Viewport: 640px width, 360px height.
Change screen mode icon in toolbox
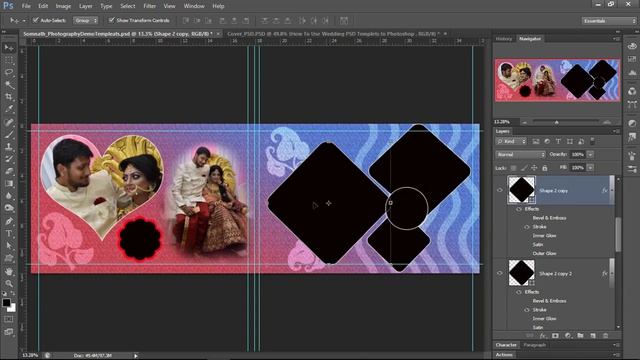tap(9, 332)
